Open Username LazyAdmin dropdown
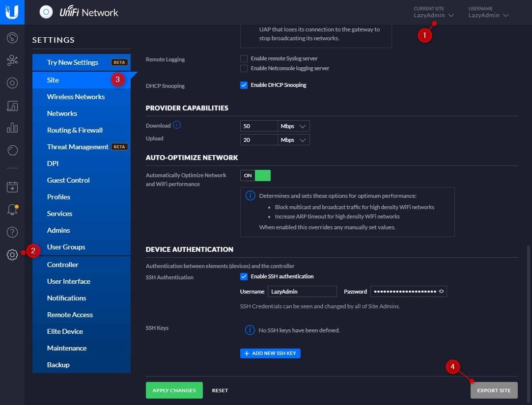Image resolution: width=532 pixels, height=405 pixels. [488, 15]
